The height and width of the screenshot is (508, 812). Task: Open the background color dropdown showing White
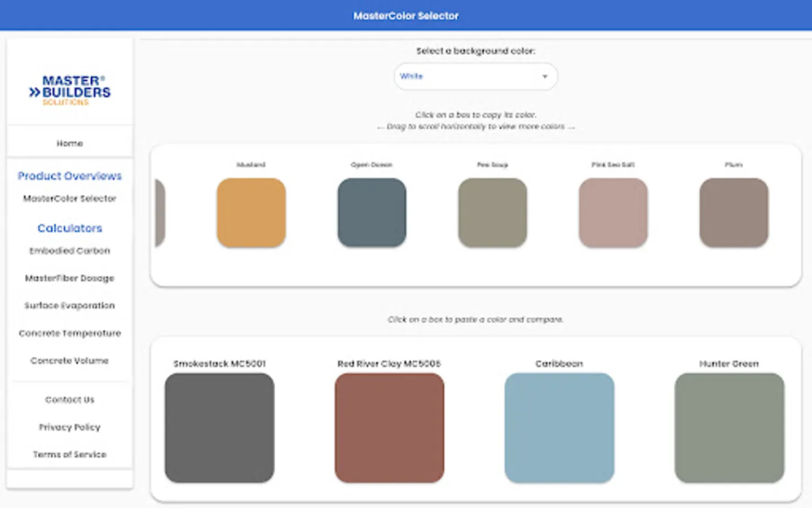click(475, 76)
